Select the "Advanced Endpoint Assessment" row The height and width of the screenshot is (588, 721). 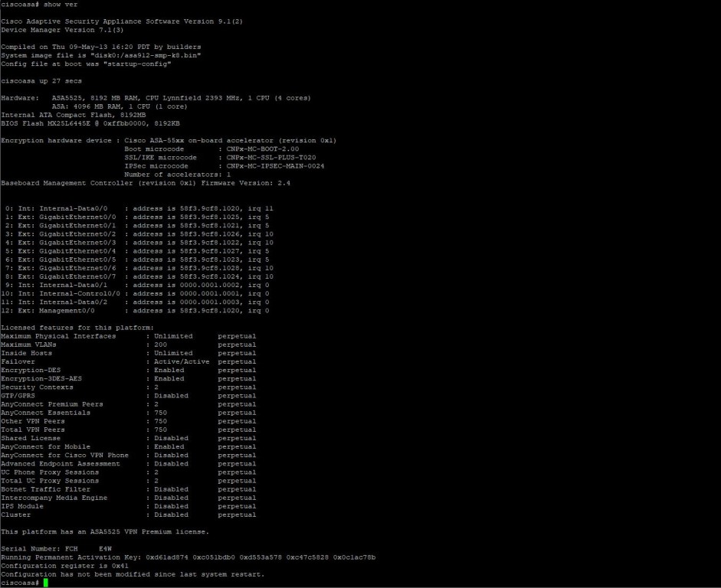click(x=129, y=464)
